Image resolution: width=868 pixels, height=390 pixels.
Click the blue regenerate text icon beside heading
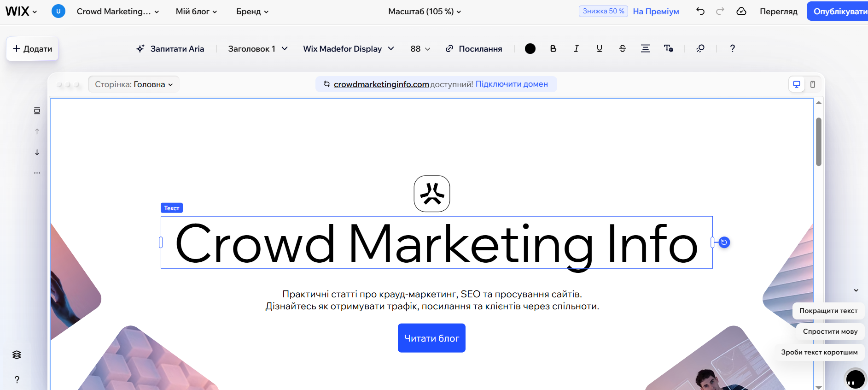point(724,242)
